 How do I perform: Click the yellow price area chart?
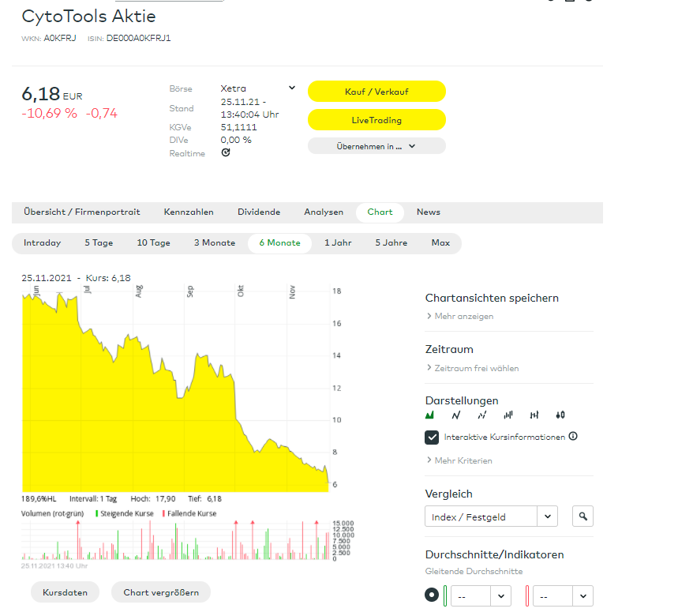(175, 392)
